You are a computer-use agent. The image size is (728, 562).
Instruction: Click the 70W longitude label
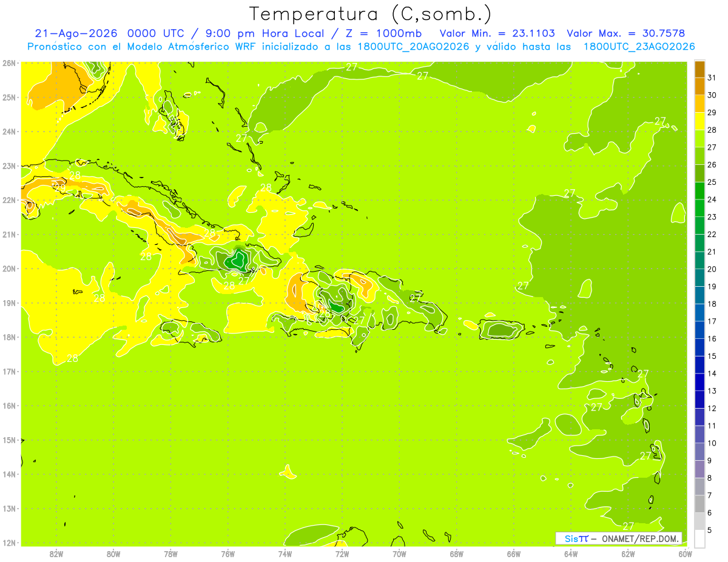pyautogui.click(x=399, y=554)
